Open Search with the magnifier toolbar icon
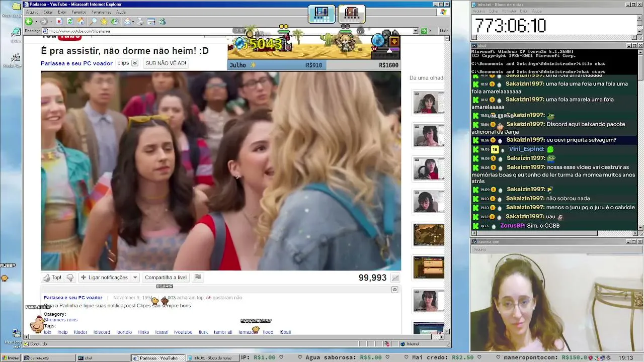 click(93, 22)
